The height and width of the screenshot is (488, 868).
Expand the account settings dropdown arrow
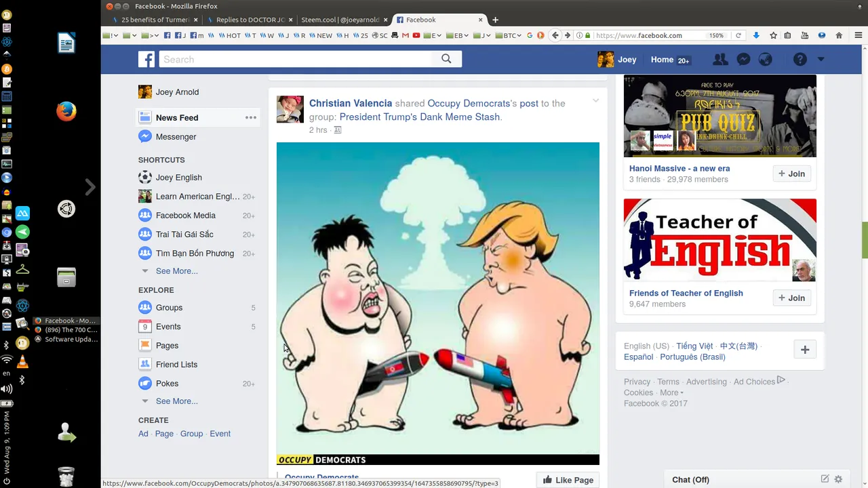coord(821,60)
